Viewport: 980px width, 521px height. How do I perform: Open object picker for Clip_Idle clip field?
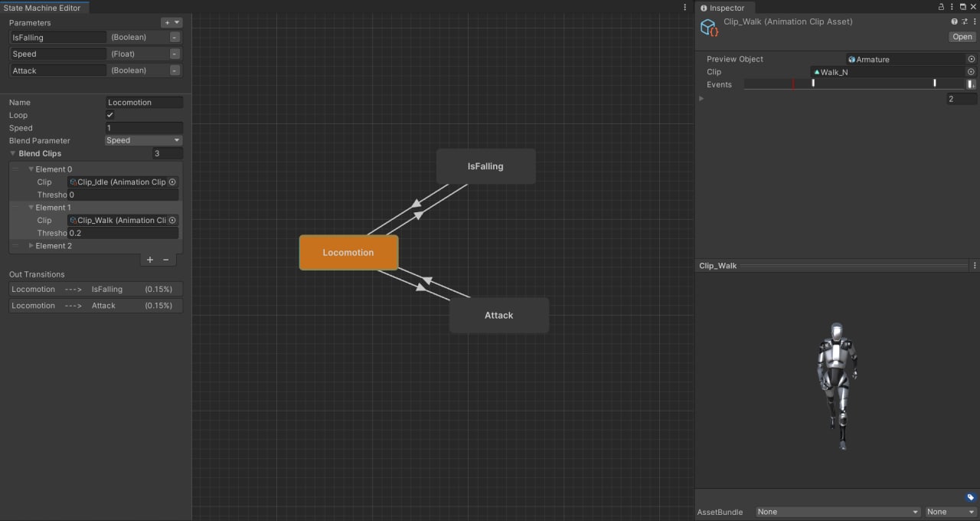coord(172,182)
